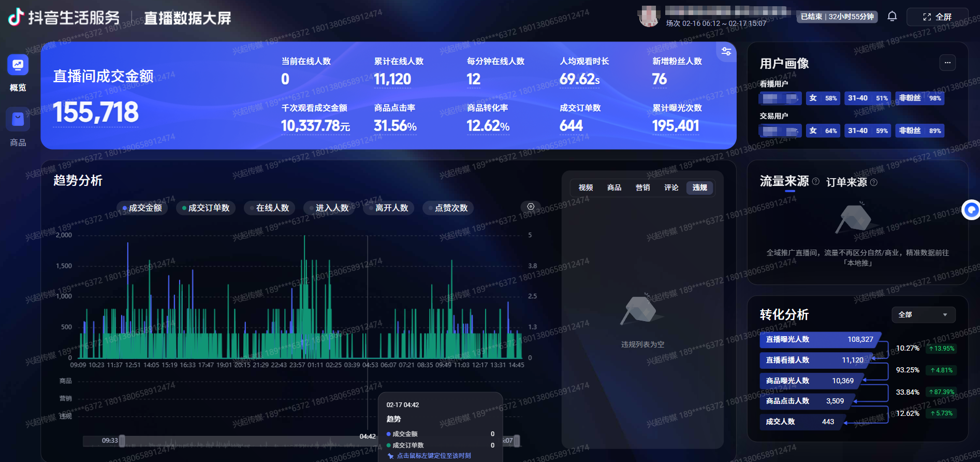Toggle the 在线人数 chart series
The width and height of the screenshot is (980, 462).
[269, 208]
